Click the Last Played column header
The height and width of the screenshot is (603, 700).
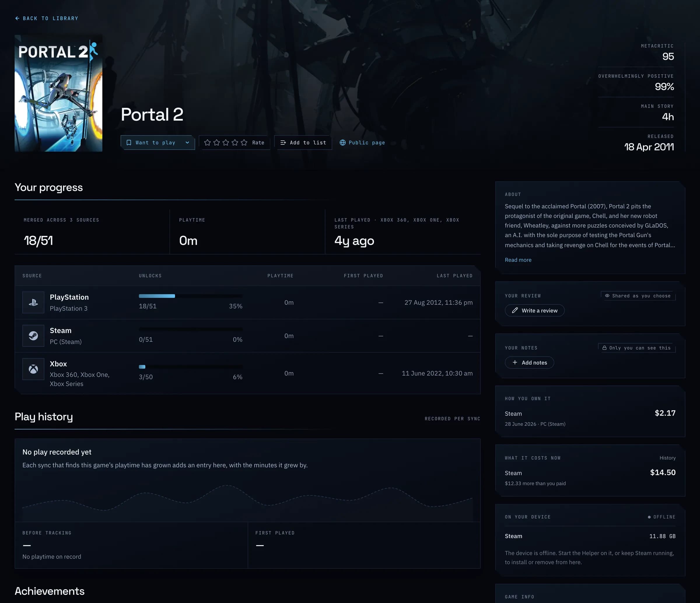(x=454, y=276)
